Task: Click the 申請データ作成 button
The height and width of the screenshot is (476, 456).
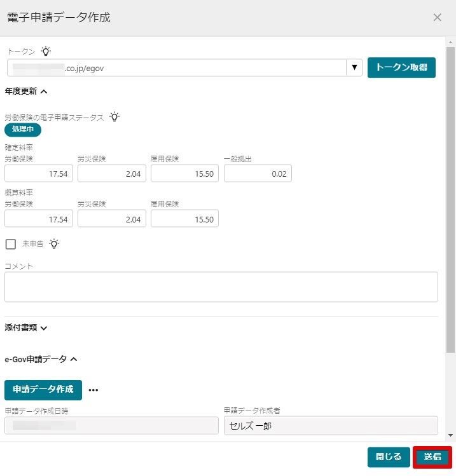Action: [43, 390]
